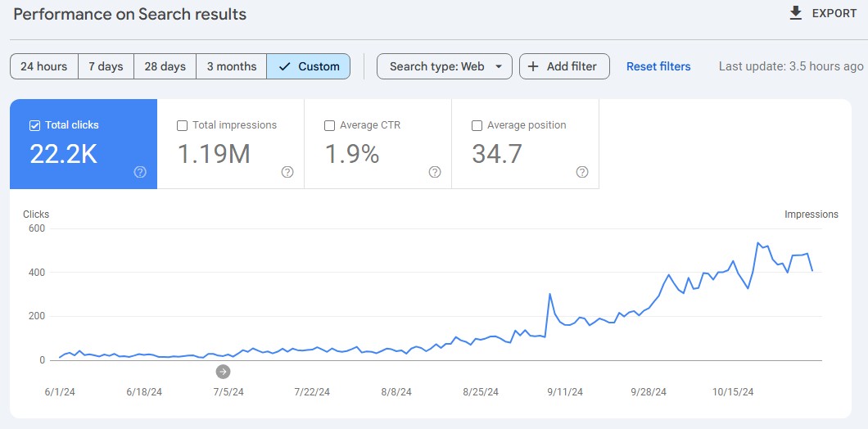Click the Reset filters link
Screen dimensions: 868x429
coord(658,66)
